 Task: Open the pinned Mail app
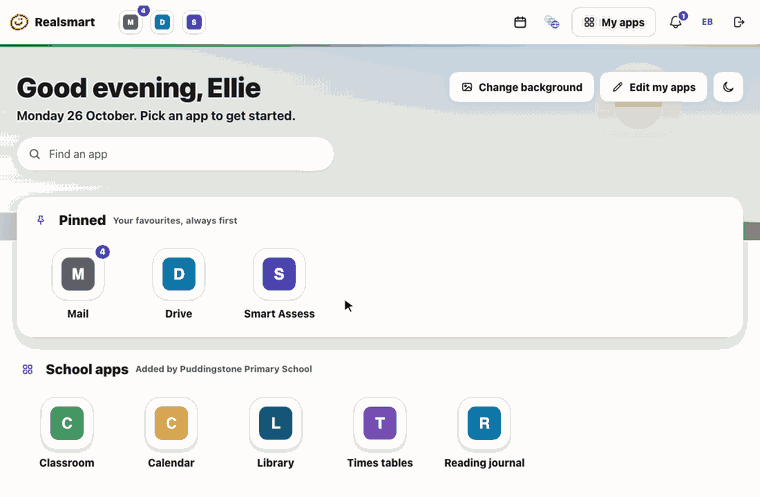(x=78, y=274)
